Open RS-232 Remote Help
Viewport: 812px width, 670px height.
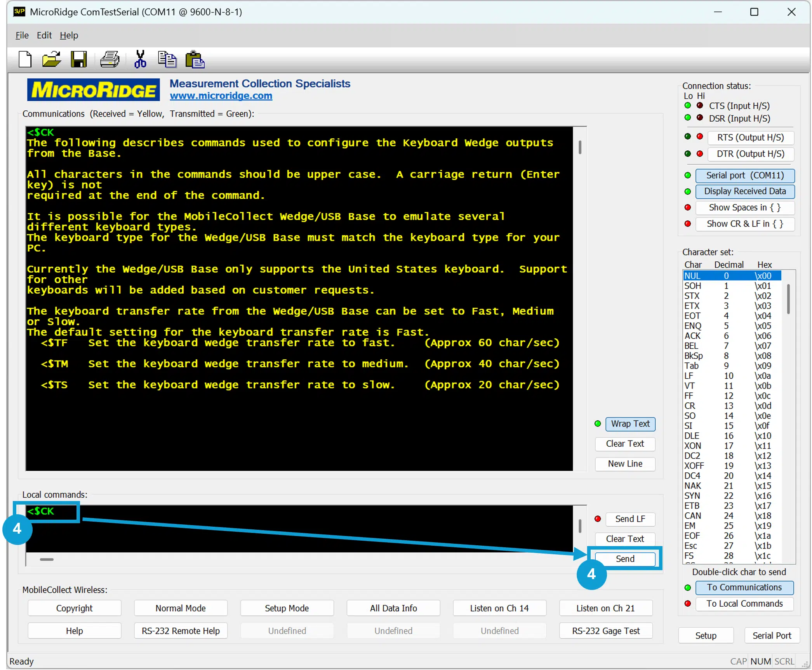pyautogui.click(x=181, y=631)
